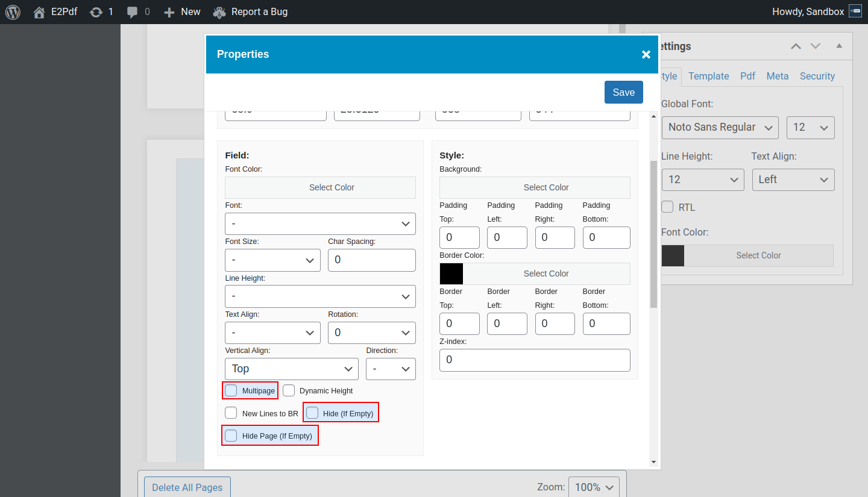Open the comments bubble icon
This screenshot has height=497, width=868.
pyautogui.click(x=133, y=12)
